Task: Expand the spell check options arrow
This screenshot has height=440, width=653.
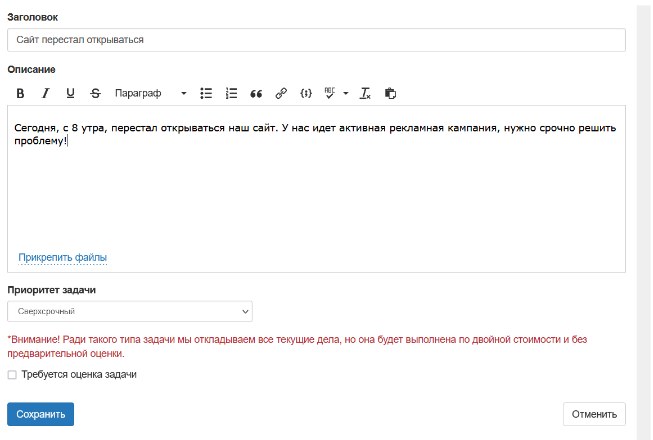Action: 346,93
